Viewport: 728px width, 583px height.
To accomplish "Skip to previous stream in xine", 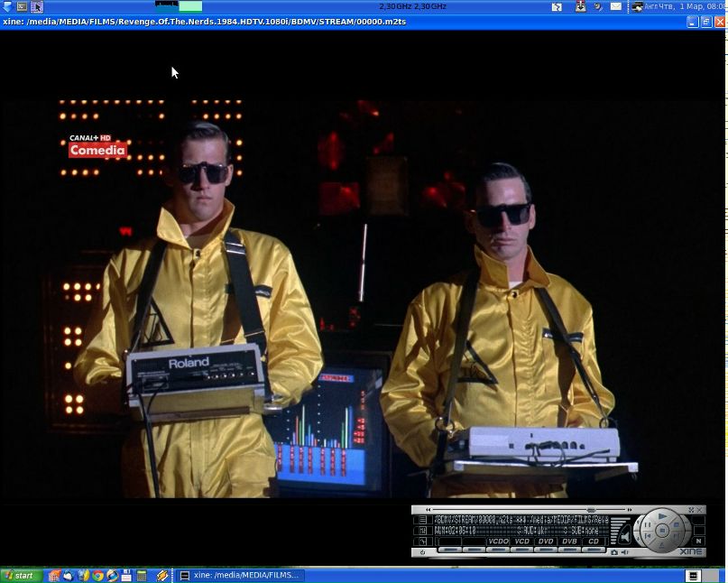I will coord(647,535).
